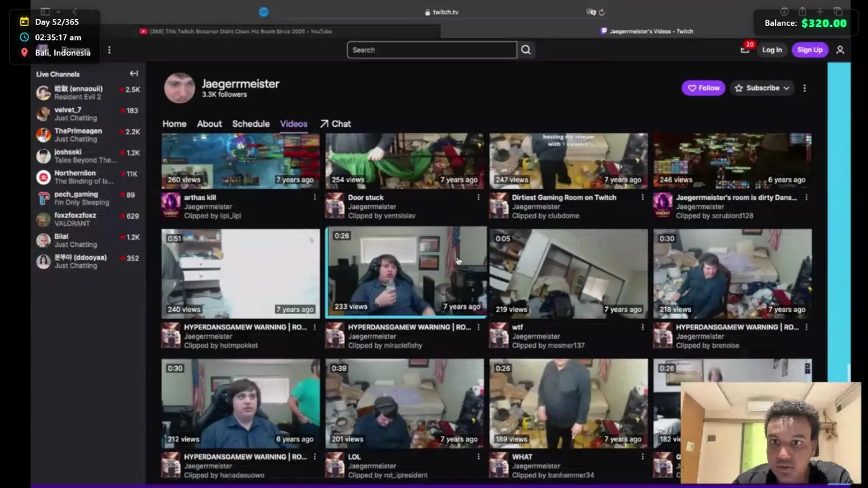
Task: Click pech_gaming avatar in sidebar
Action: coord(43,198)
